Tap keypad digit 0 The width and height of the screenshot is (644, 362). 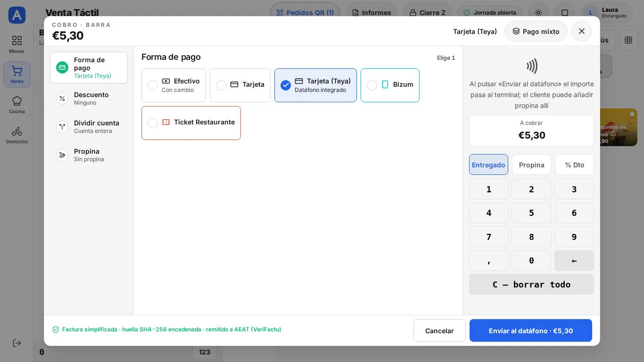tap(531, 261)
